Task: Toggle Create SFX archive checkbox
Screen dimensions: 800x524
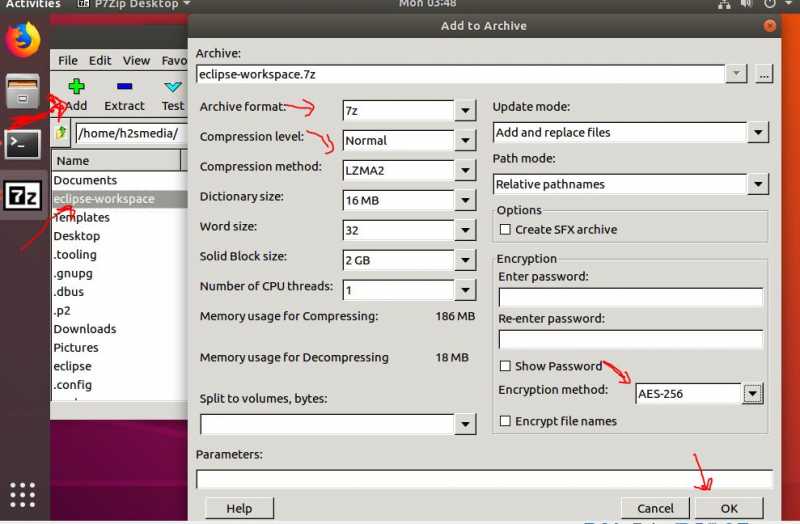Action: 505,230
